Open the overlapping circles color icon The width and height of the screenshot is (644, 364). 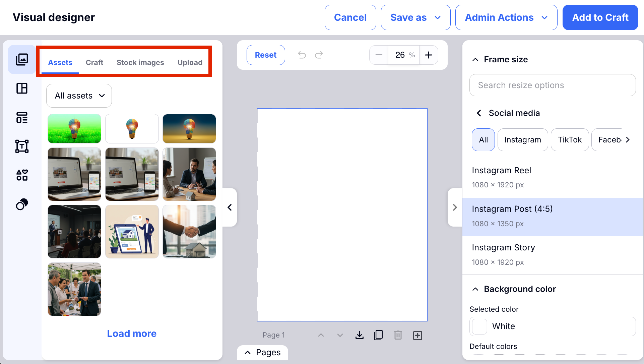[x=22, y=204]
